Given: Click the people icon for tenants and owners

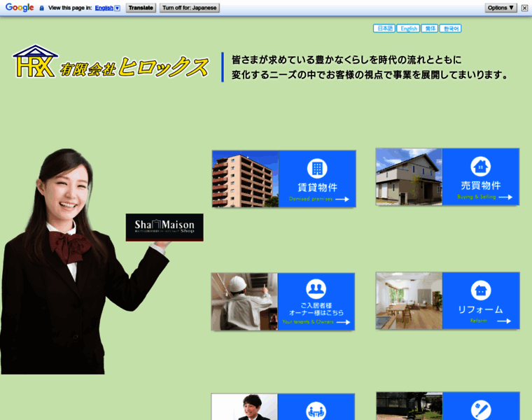Looking at the screenshot, I should (316, 289).
